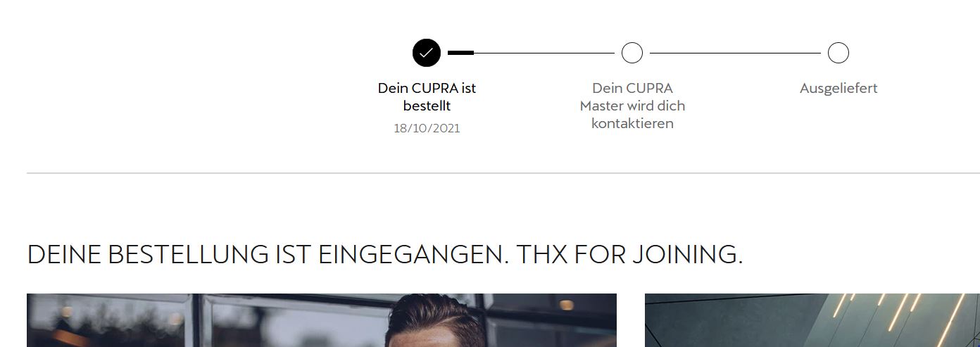The height and width of the screenshot is (347, 980).
Task: Open the dark image with glowing light streaks
Action: coord(812,320)
